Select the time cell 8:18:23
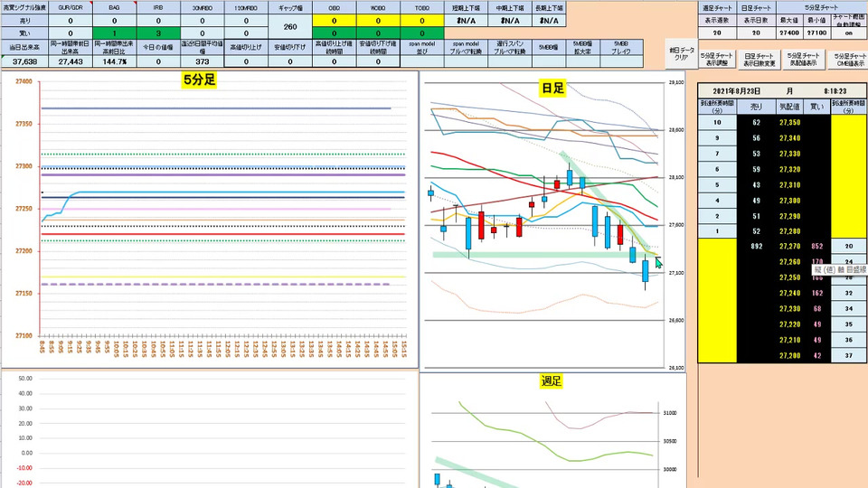This screenshot has width=868, height=488. (835, 90)
